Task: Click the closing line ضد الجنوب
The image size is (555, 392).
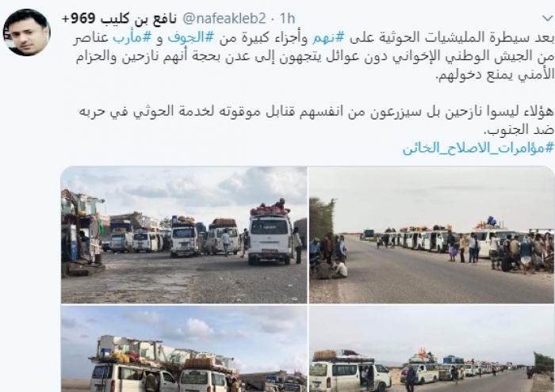Action: click(x=519, y=130)
